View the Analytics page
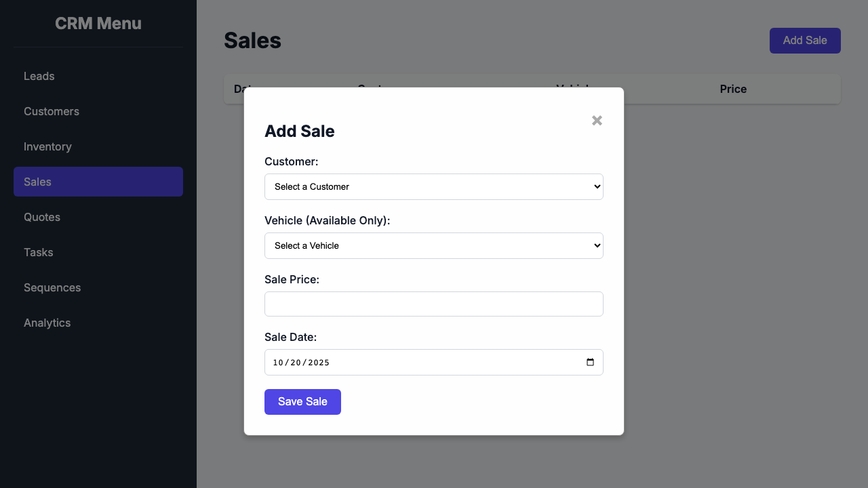The height and width of the screenshot is (488, 868). [47, 323]
